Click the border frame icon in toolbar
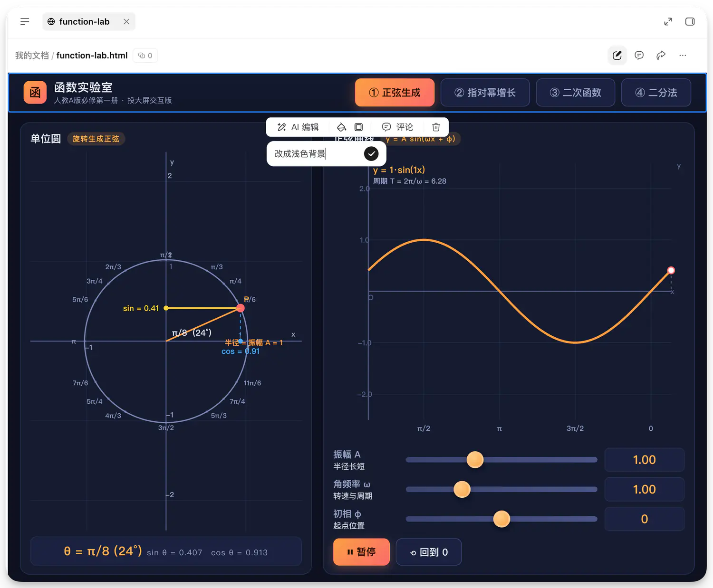 click(x=359, y=127)
